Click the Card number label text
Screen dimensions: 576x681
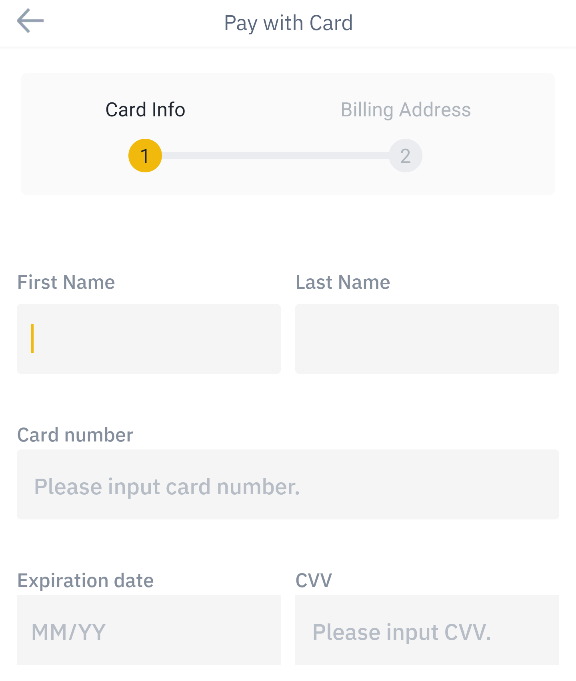click(x=75, y=435)
